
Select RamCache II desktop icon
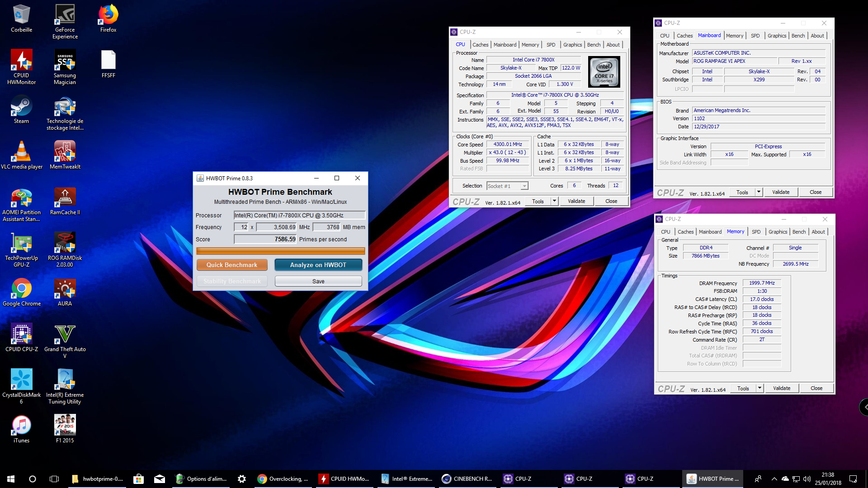point(65,201)
